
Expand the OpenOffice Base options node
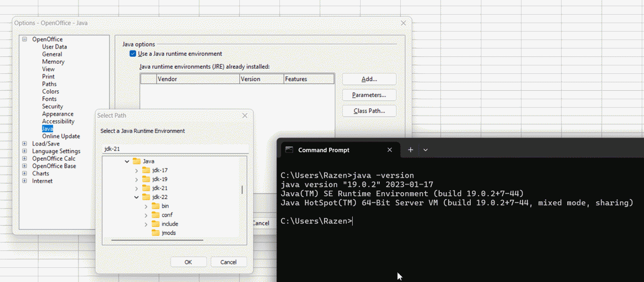coord(24,166)
